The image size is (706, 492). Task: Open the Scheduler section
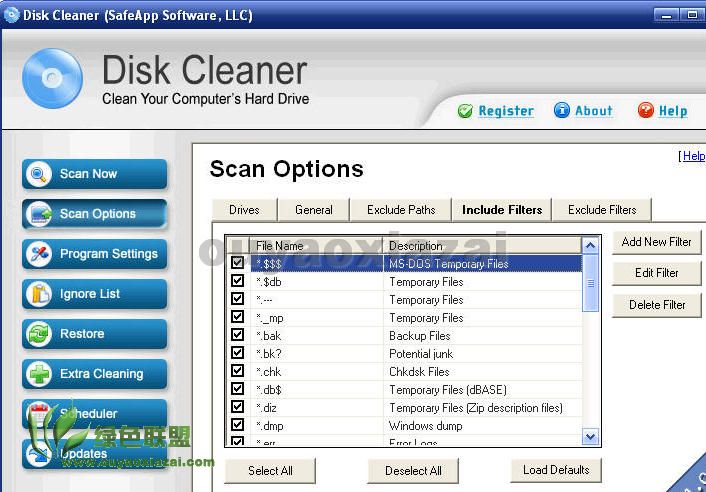(95, 414)
